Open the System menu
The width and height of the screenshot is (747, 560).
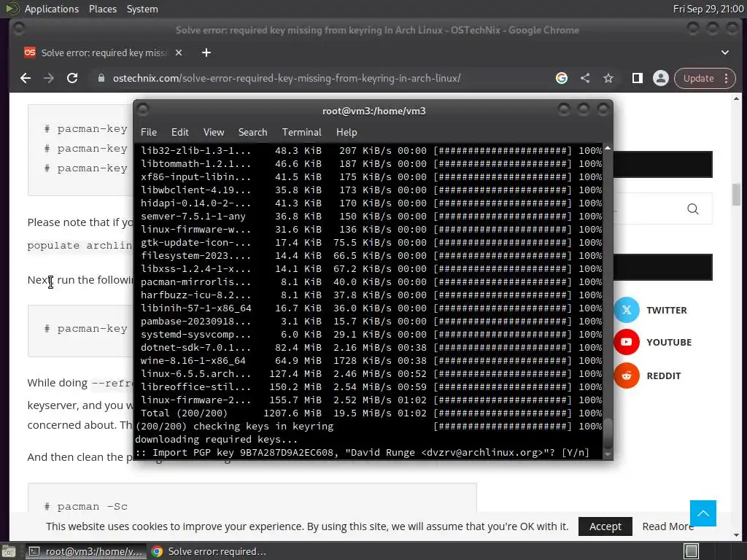tap(142, 9)
